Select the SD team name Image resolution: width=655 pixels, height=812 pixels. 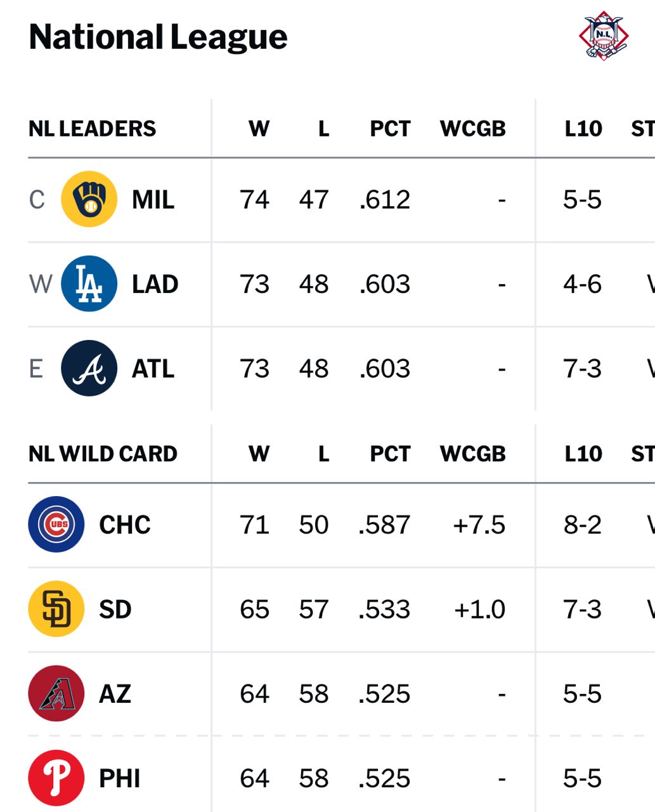click(115, 610)
